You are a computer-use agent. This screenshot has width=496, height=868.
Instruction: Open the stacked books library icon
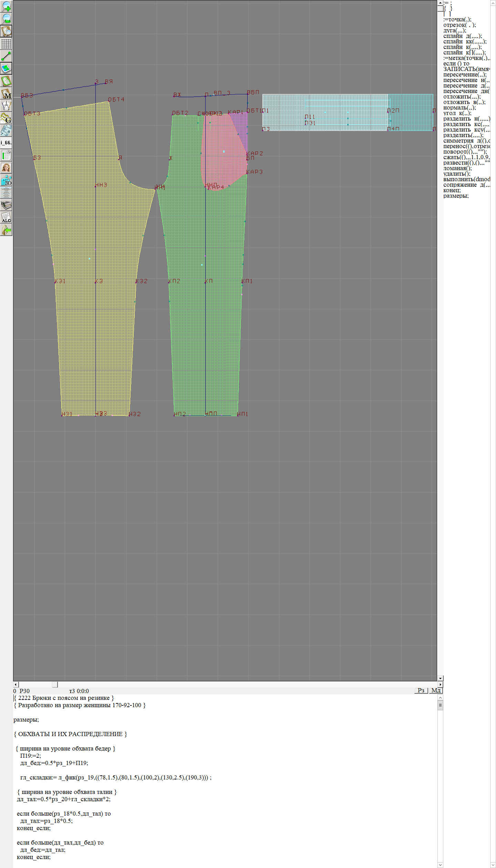[x=6, y=205]
